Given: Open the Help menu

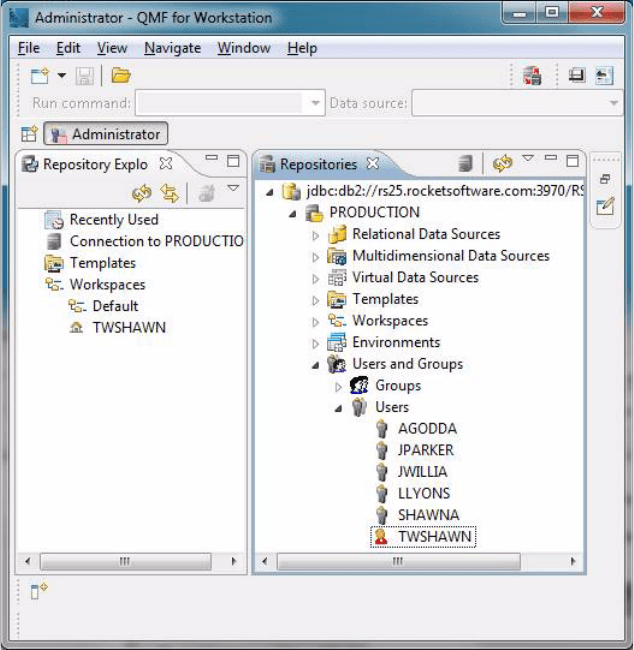Looking at the screenshot, I should 302,48.
